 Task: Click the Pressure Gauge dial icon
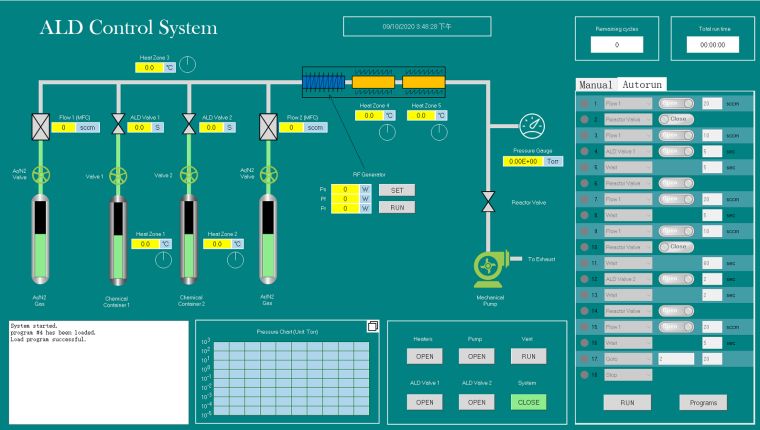point(533,129)
